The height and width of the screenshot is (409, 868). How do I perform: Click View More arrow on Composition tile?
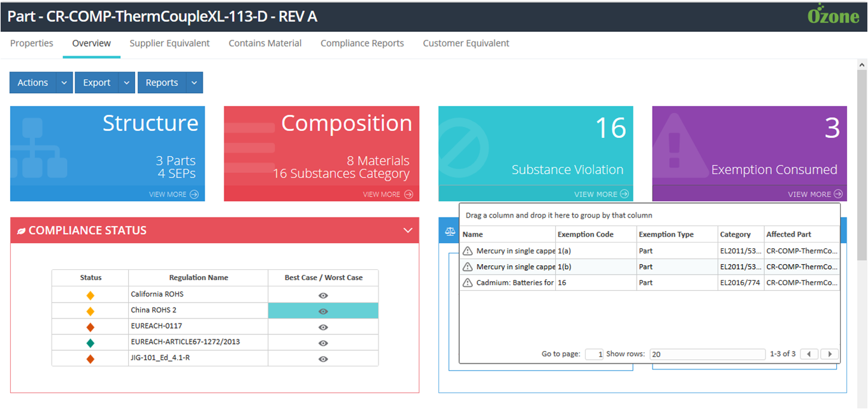pyautogui.click(x=408, y=195)
